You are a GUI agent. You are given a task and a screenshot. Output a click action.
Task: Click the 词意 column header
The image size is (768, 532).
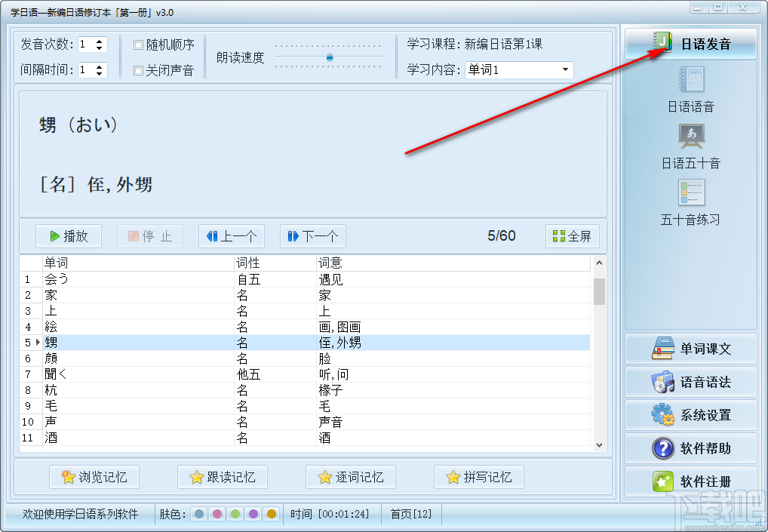point(453,263)
